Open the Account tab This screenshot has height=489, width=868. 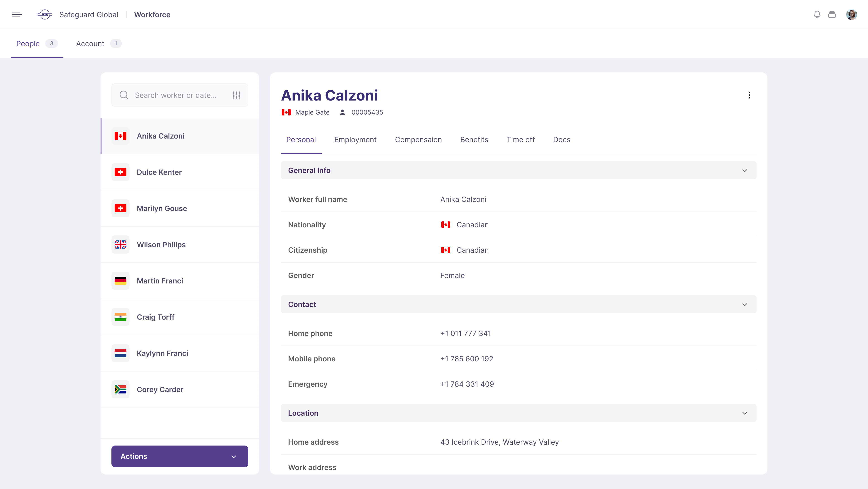(x=90, y=44)
